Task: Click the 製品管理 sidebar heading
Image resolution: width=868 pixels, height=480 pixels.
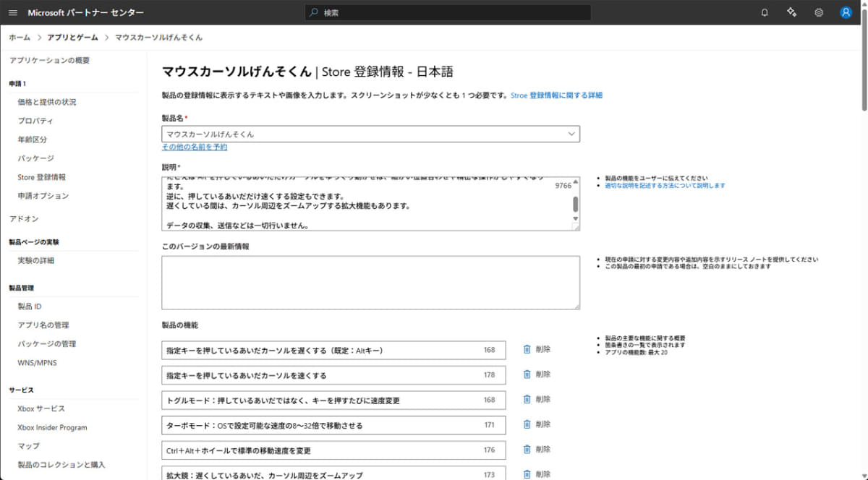Action: tap(20, 288)
